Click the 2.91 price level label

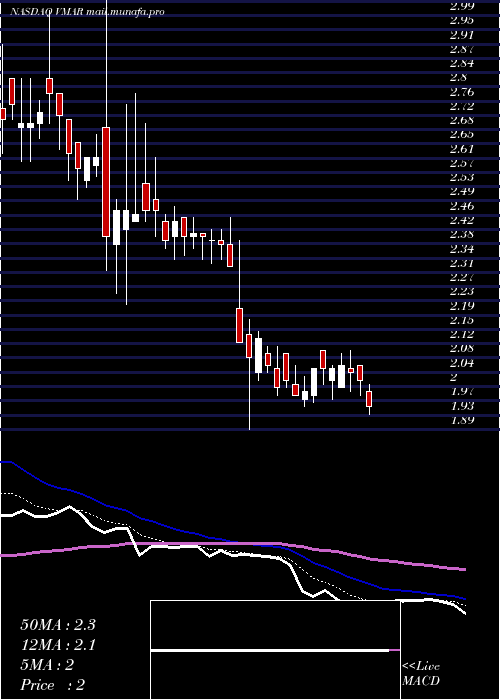point(461,34)
